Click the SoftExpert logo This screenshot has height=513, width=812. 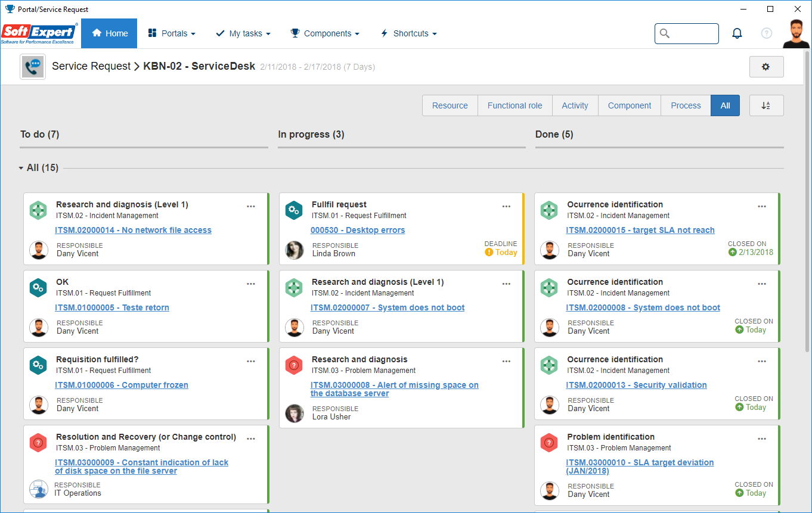click(39, 33)
